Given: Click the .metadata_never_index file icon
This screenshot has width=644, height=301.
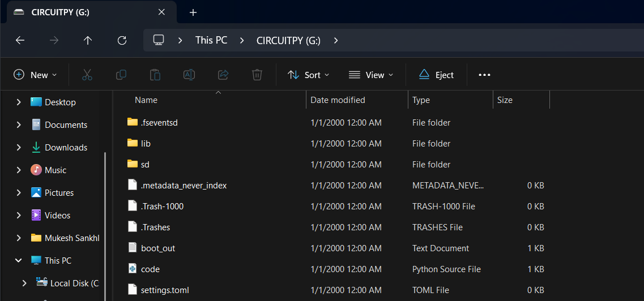Looking at the screenshot, I should pyautogui.click(x=132, y=185).
